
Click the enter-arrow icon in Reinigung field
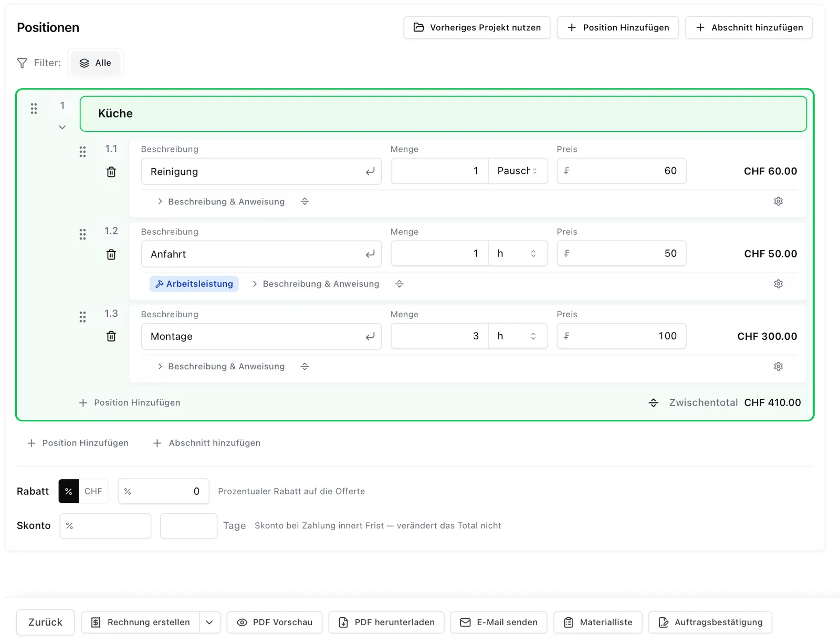tap(370, 171)
